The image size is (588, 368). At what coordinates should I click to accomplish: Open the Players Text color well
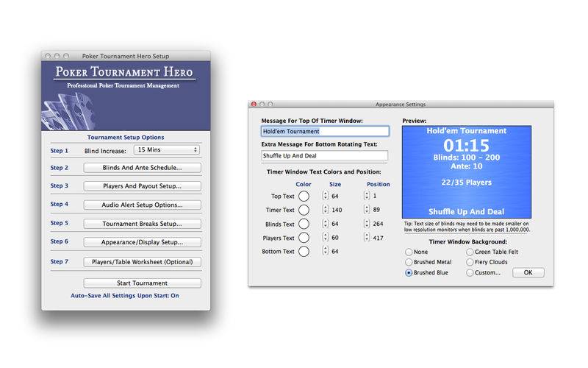coord(304,238)
